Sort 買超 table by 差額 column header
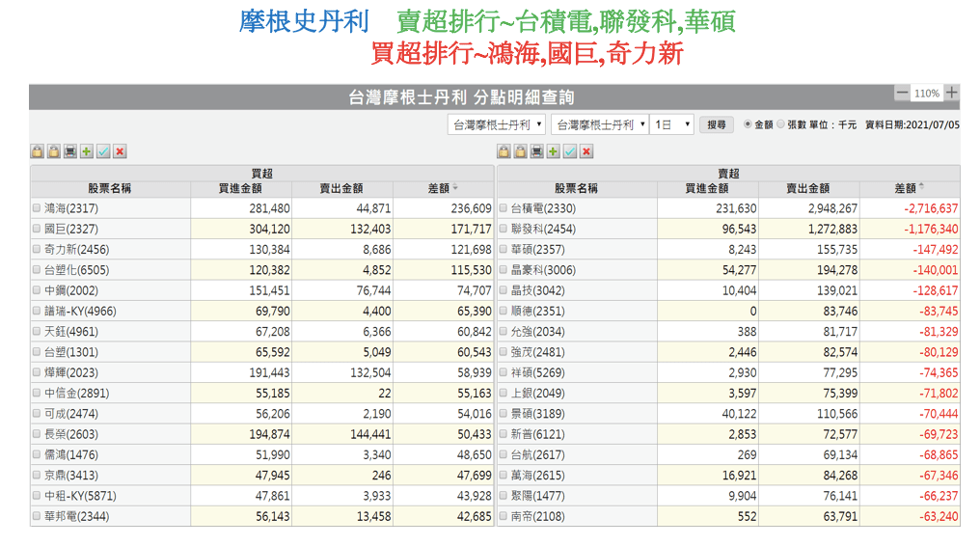The width and height of the screenshot is (980, 546). click(x=443, y=189)
